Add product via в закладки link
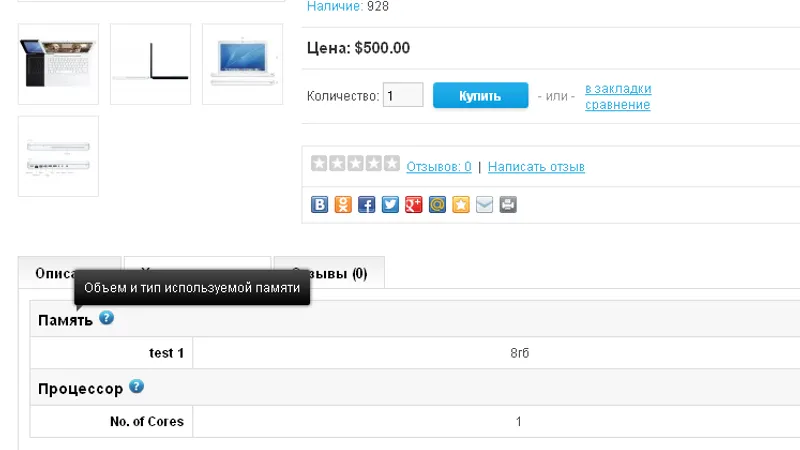Image resolution: width=800 pixels, height=450 pixels. pyautogui.click(x=618, y=88)
